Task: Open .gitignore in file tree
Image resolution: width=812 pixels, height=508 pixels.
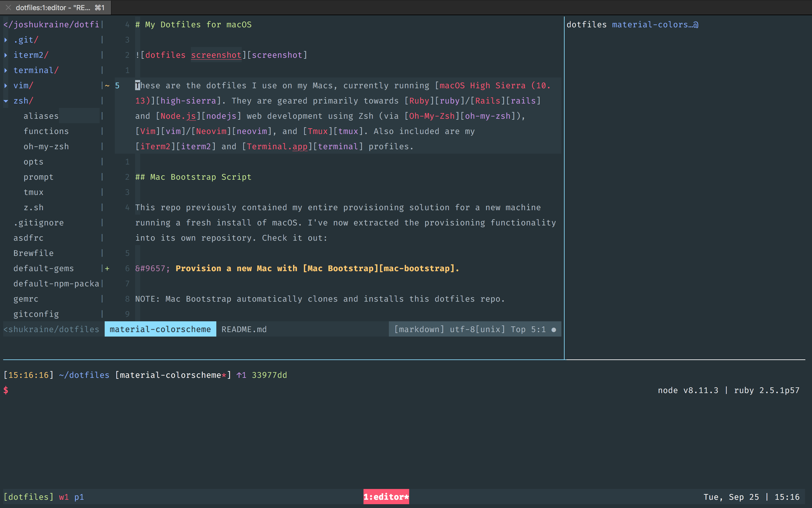Action: pos(38,223)
